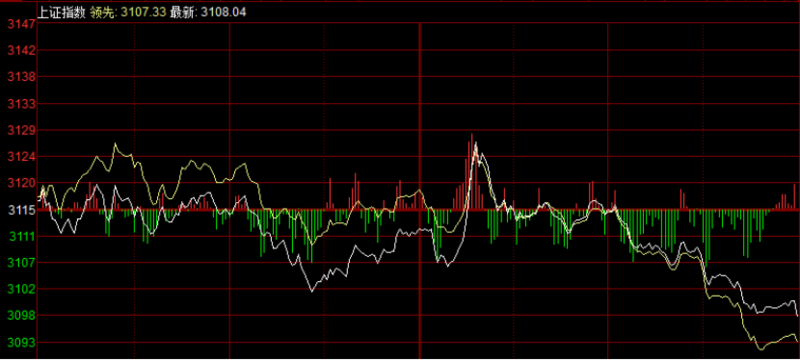Click the yellow line's lowest point
Image resolution: width=800 pixels, height=360 pixels.
pyautogui.click(x=761, y=349)
